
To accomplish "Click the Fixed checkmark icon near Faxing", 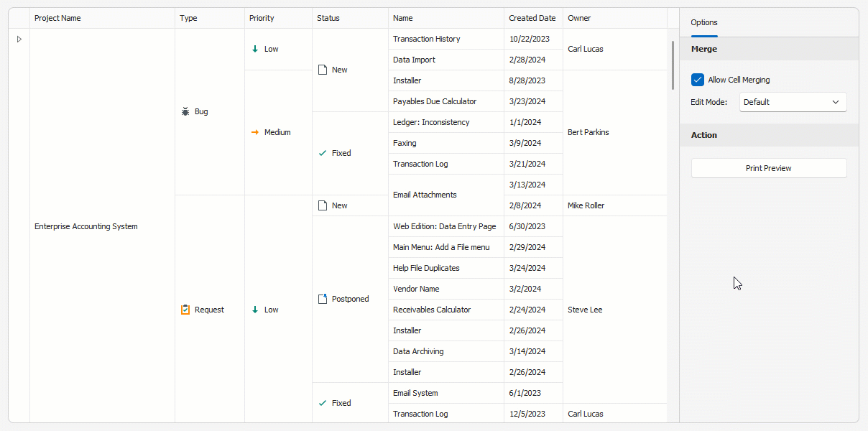I will (x=323, y=153).
